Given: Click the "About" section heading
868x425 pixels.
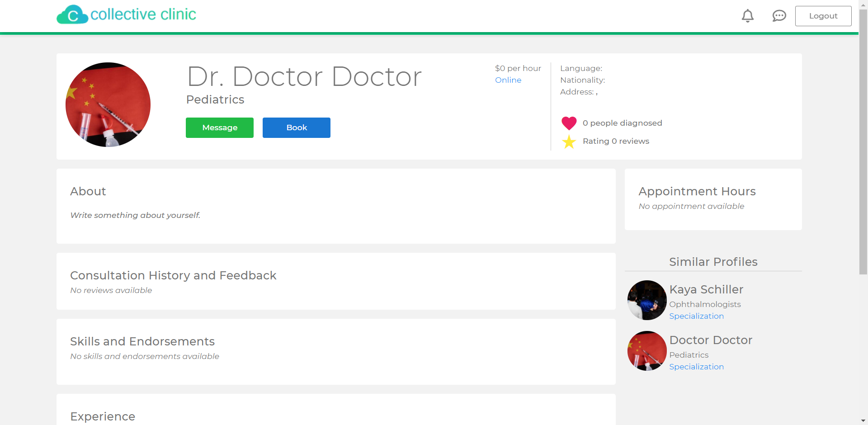Looking at the screenshot, I should coord(88,191).
